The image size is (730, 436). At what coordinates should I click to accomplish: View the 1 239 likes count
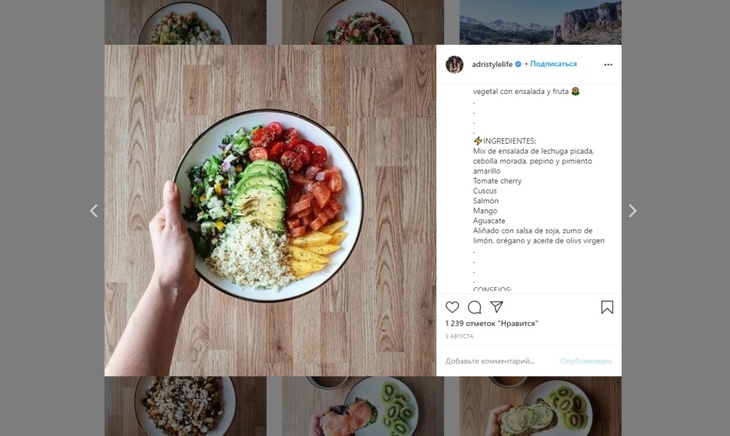[492, 323]
